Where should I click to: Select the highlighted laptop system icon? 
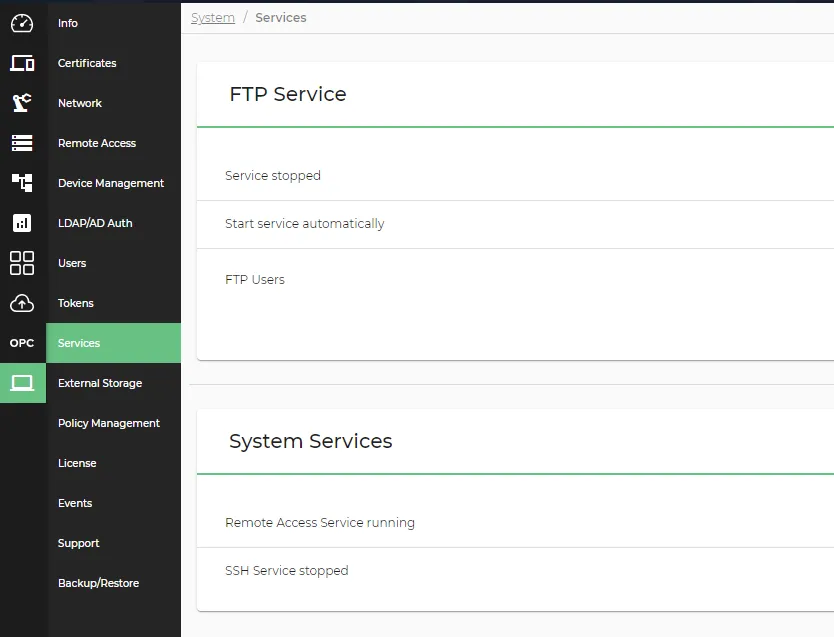(x=22, y=383)
